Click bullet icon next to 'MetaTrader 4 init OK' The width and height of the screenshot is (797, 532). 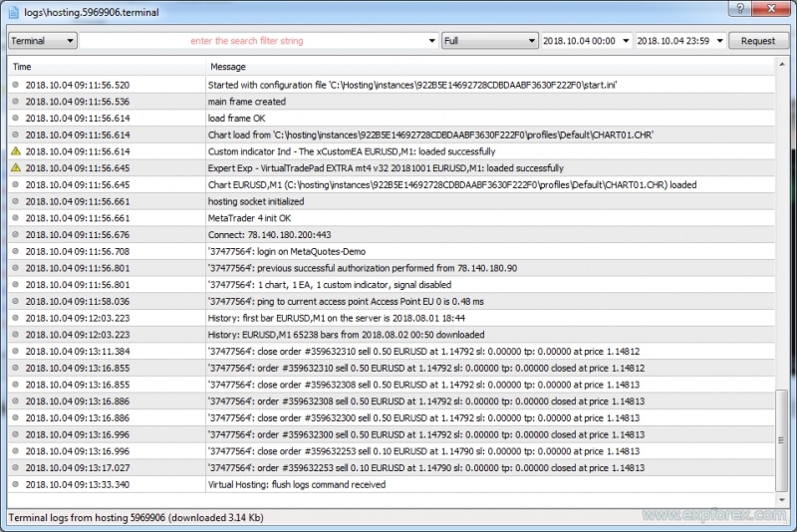15,218
